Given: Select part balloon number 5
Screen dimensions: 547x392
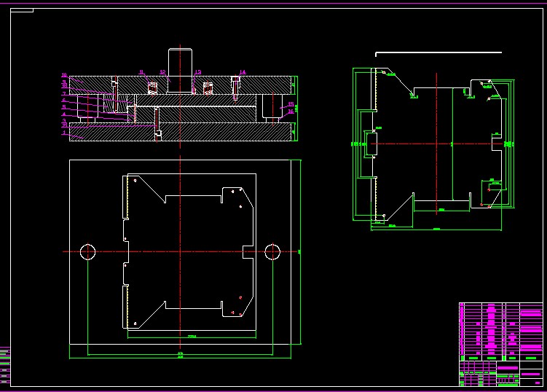Looking at the screenshot, I should click(x=64, y=107).
